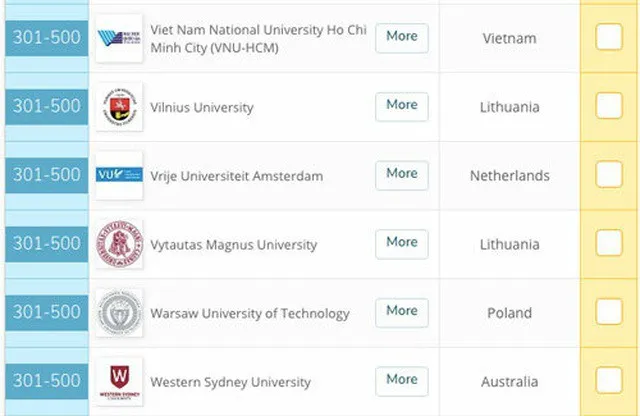Click the Vytautas Magnus University seal

119,244
